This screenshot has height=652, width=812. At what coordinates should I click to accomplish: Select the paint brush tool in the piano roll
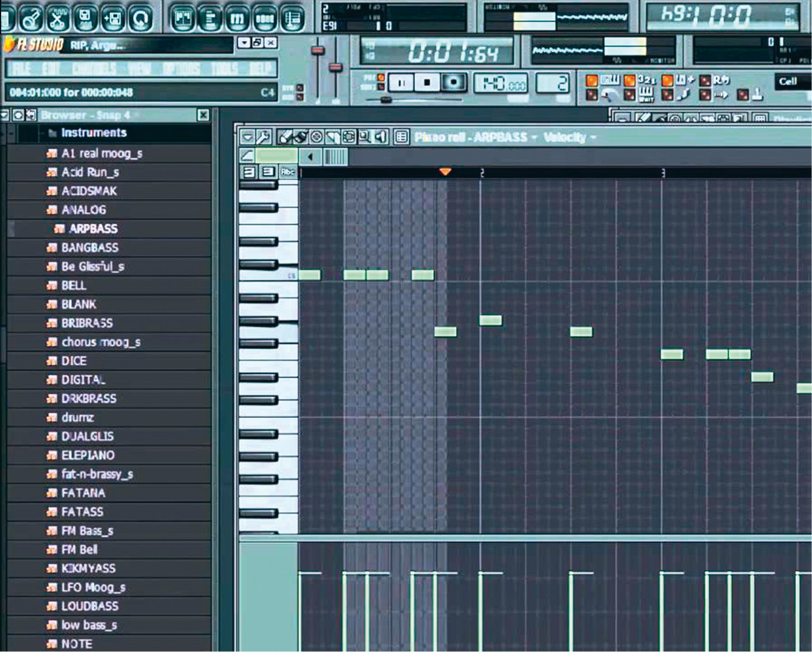point(300,137)
